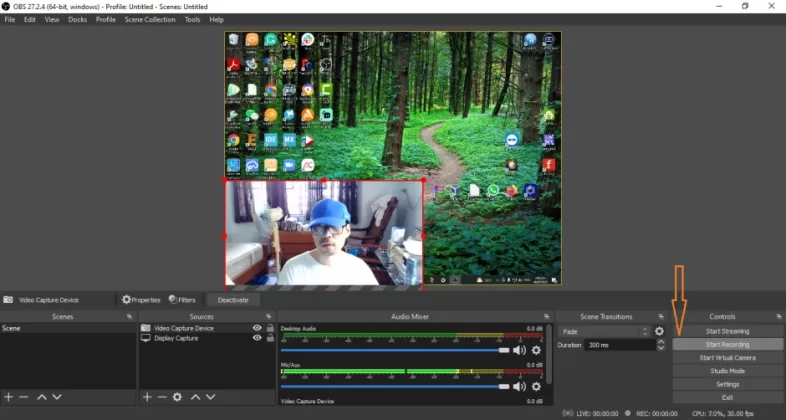Open the Scene Collection menu
The image size is (786, 420).
tap(149, 19)
